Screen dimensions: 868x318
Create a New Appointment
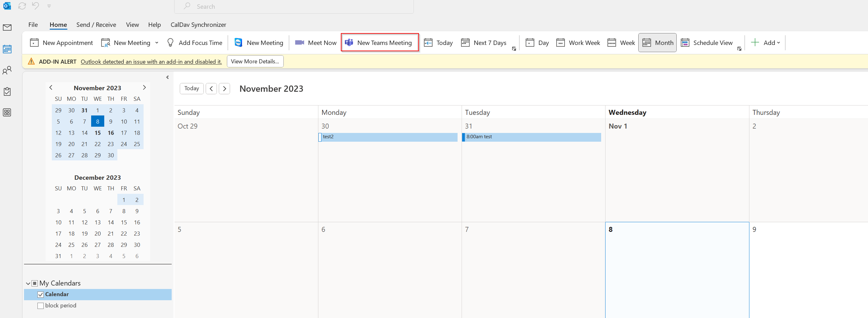(61, 43)
